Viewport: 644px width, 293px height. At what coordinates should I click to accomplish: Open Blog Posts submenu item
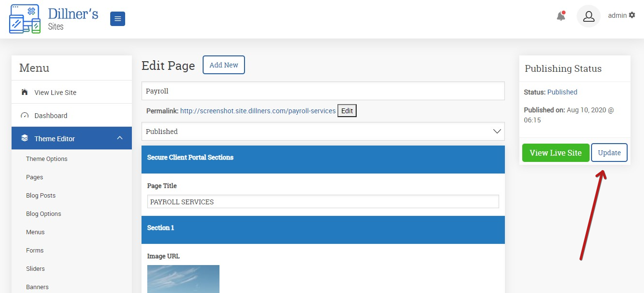[41, 196]
